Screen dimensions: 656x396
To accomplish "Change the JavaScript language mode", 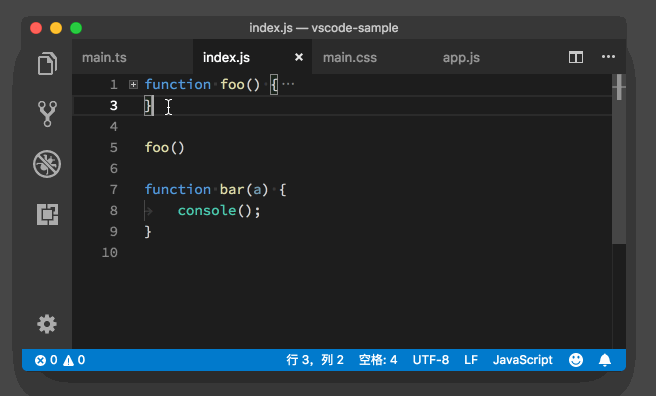I will click(x=523, y=360).
